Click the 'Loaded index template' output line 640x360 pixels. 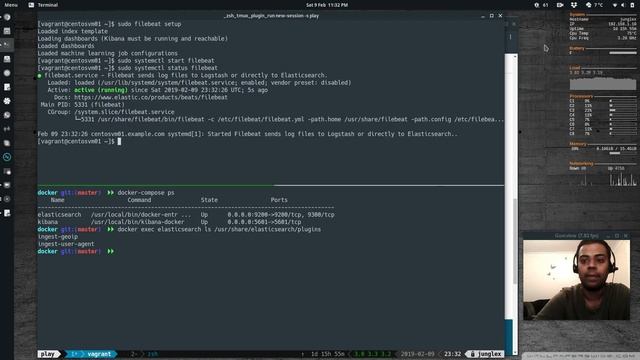[x=73, y=31]
